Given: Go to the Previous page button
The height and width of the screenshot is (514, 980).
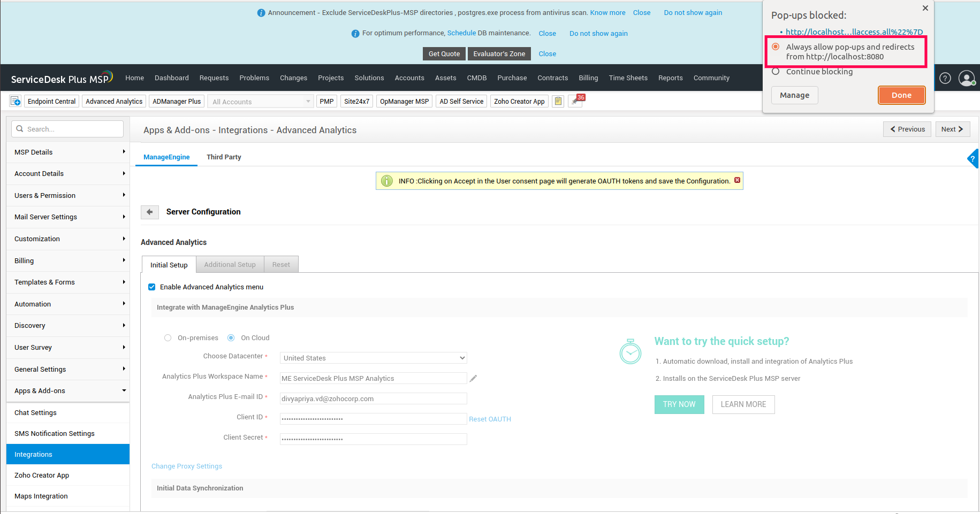Looking at the screenshot, I should point(907,129).
